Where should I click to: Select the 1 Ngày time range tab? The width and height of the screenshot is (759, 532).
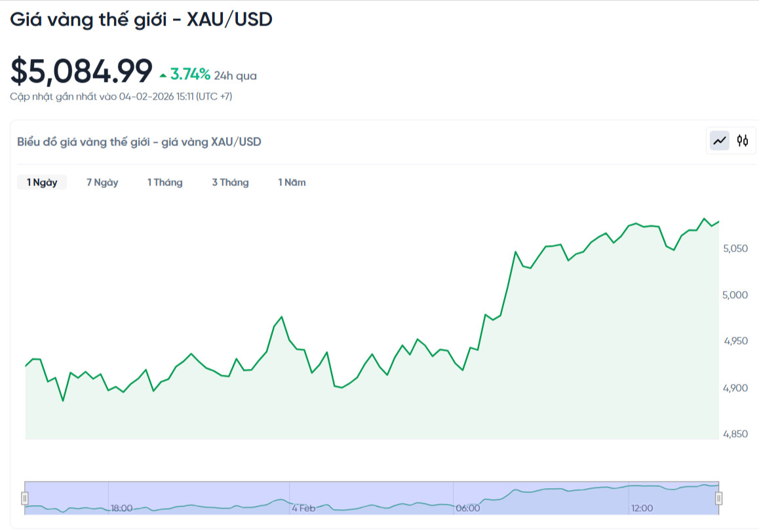(41, 182)
